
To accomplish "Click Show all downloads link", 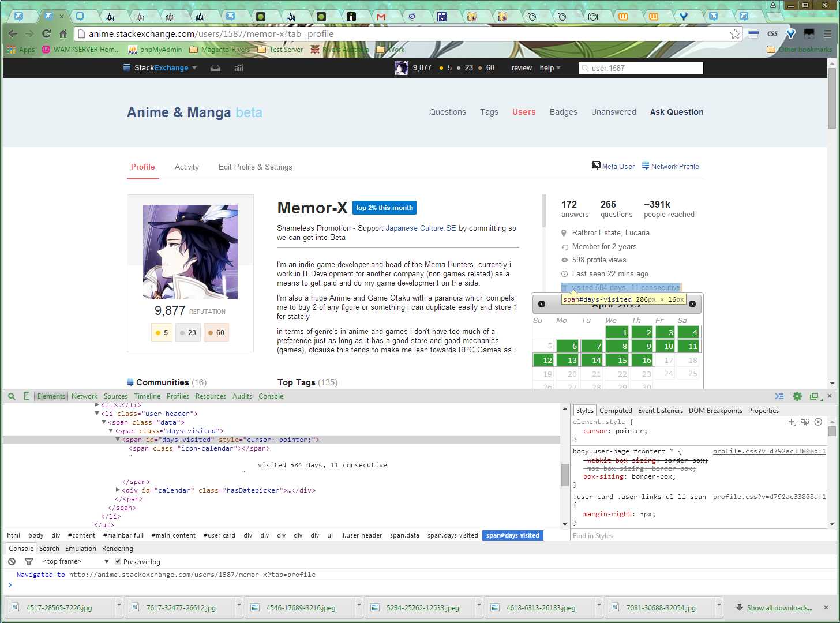I will point(779,608).
